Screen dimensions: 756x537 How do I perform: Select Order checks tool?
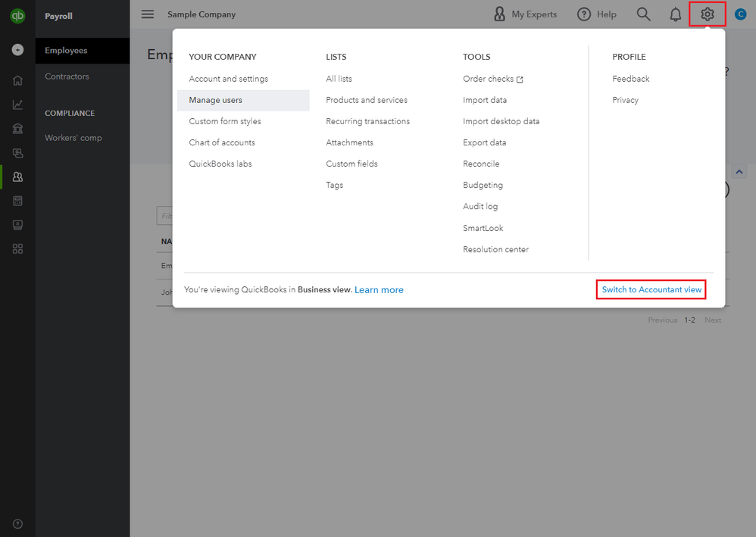click(x=488, y=79)
